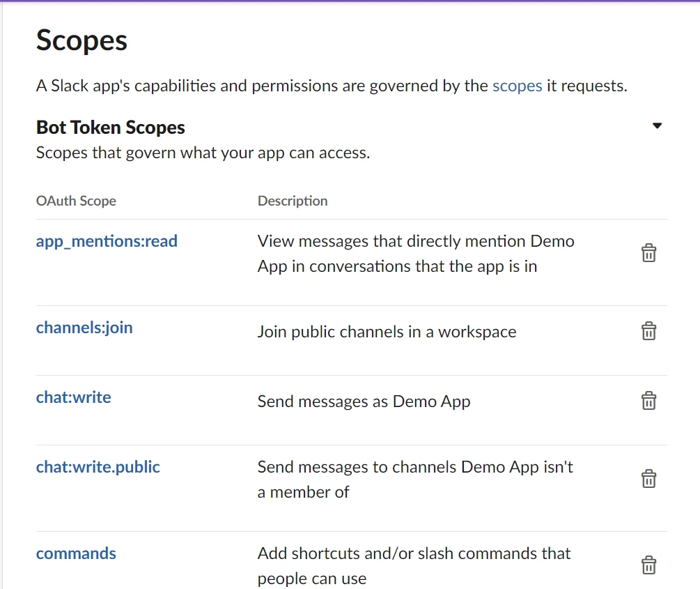Click 'Scopes that govern what your app' subtitle

pos(203,153)
